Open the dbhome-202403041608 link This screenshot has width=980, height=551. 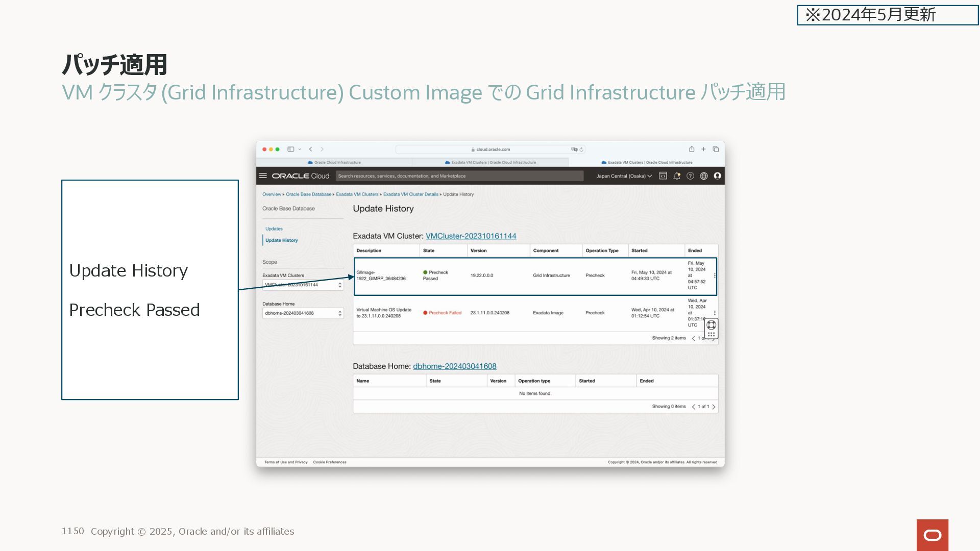tap(454, 366)
